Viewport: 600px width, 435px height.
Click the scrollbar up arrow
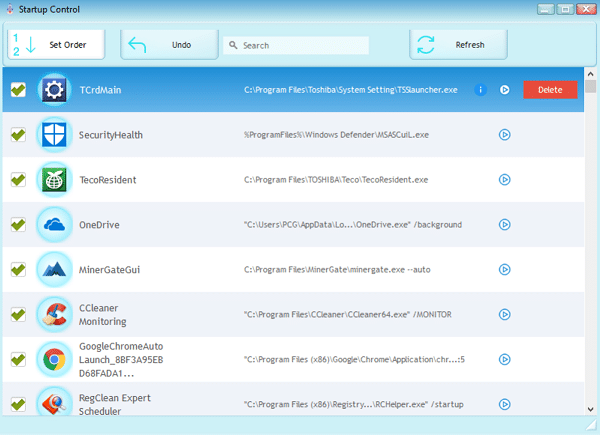[x=590, y=74]
